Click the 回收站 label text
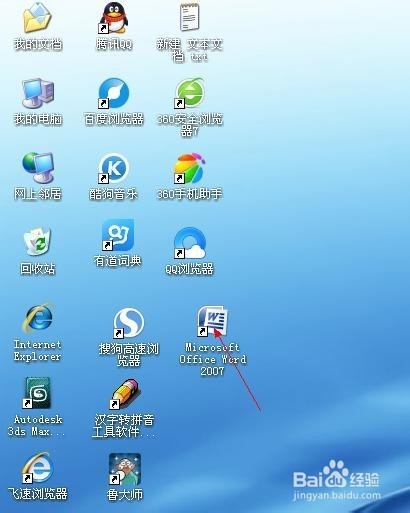The height and width of the screenshot is (513, 410). (x=37, y=268)
